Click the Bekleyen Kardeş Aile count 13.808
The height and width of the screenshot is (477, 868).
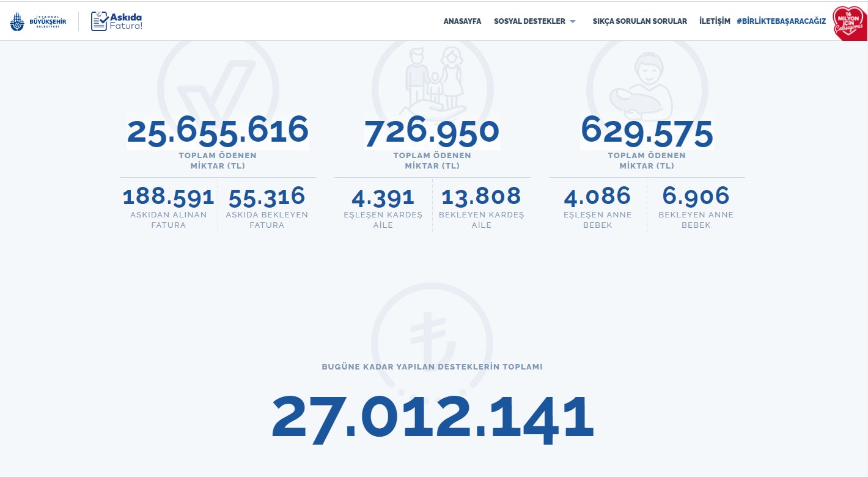point(481,197)
